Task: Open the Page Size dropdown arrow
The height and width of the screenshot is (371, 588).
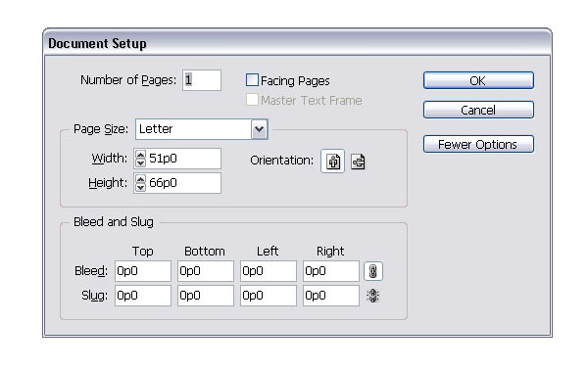Action: (x=259, y=129)
